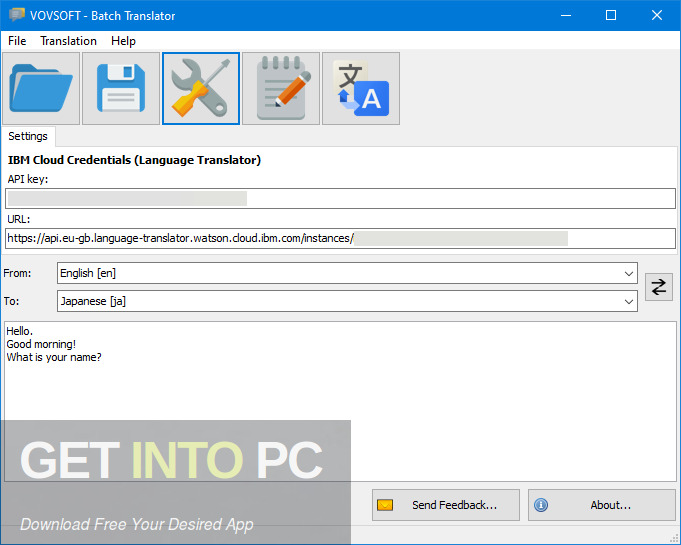Maximize the Batch Translator window
Viewport: 681px width, 545px height.
611,15
